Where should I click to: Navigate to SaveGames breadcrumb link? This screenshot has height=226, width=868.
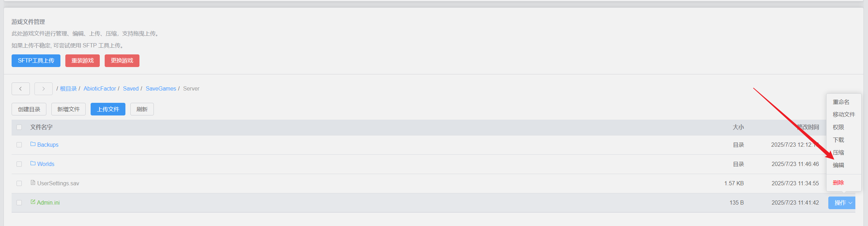coord(161,89)
